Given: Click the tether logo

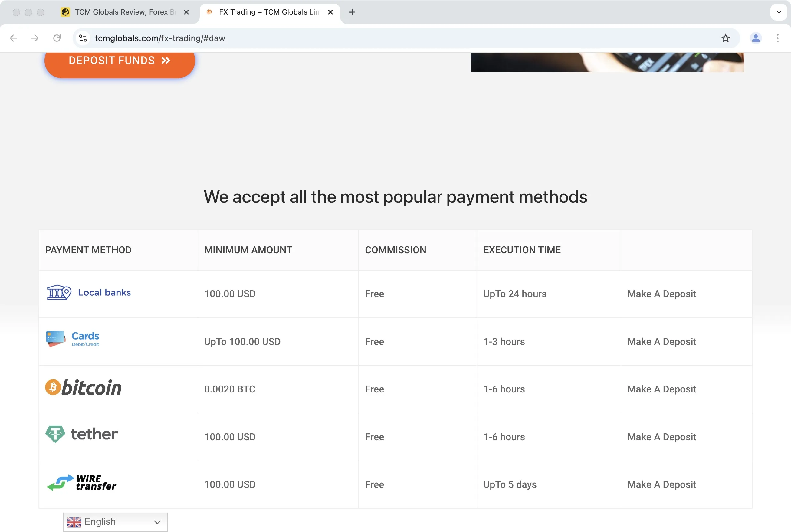Looking at the screenshot, I should pyautogui.click(x=82, y=434).
